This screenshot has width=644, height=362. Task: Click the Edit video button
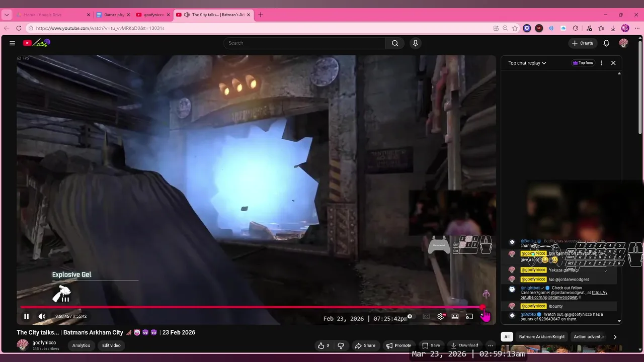(111, 345)
